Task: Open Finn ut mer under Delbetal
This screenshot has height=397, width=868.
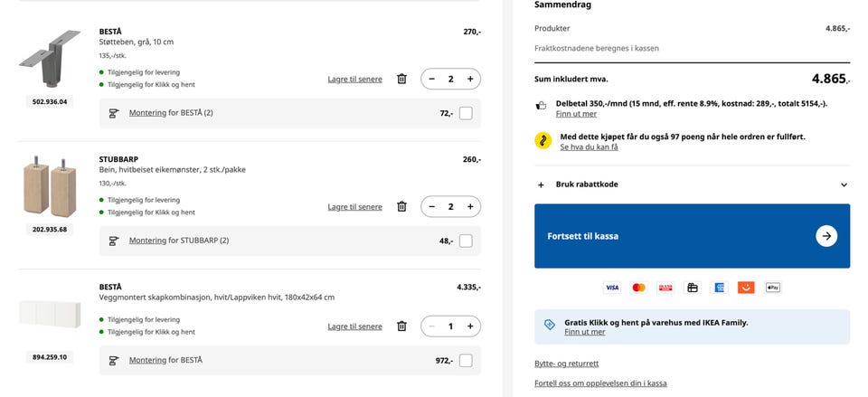Action: point(576,114)
